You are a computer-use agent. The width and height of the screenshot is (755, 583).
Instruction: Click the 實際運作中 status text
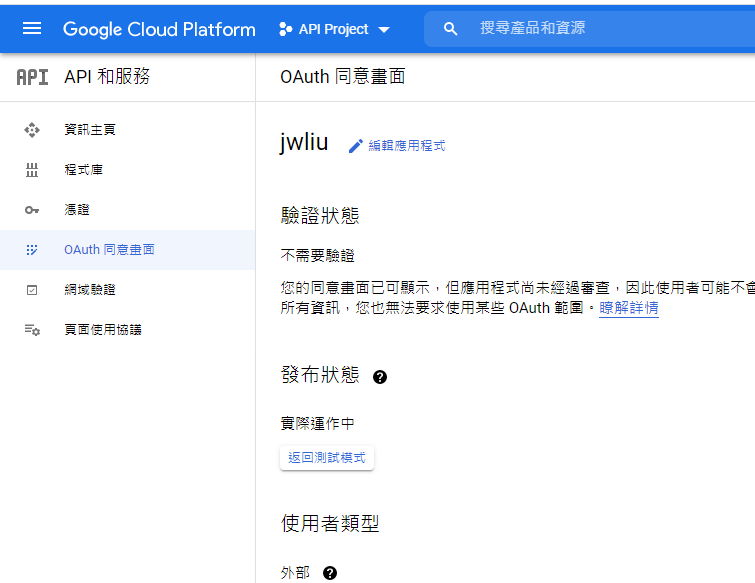pos(318,424)
